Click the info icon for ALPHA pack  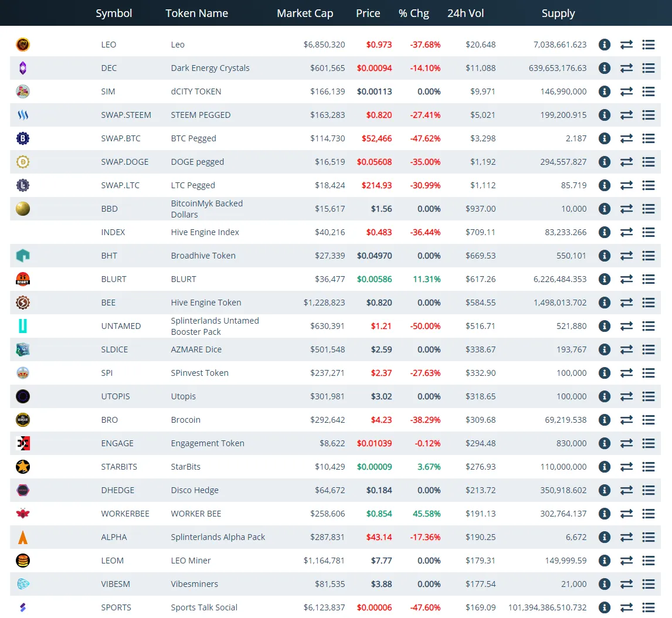[x=605, y=537]
